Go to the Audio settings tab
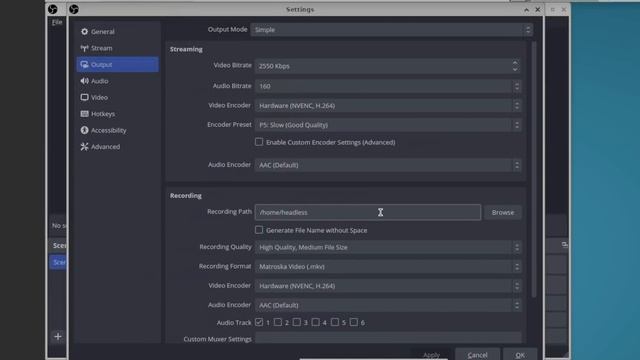The width and height of the screenshot is (640, 360). point(118,81)
